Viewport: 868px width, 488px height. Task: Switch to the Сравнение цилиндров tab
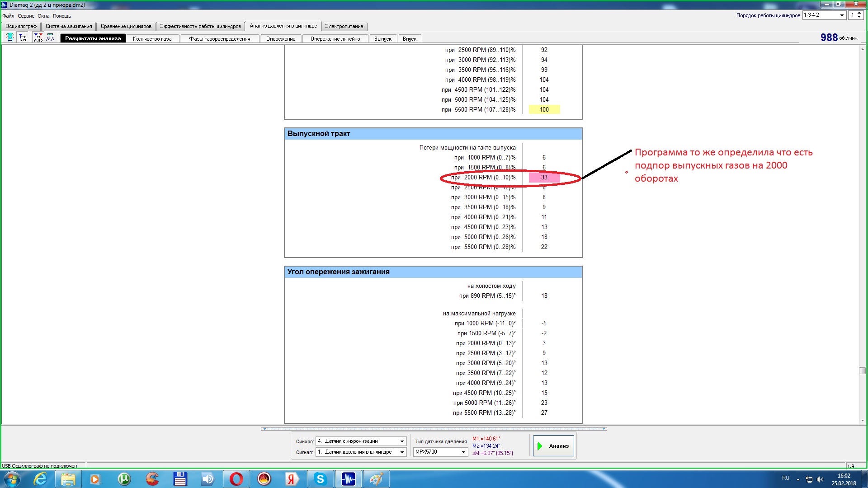[x=126, y=26]
